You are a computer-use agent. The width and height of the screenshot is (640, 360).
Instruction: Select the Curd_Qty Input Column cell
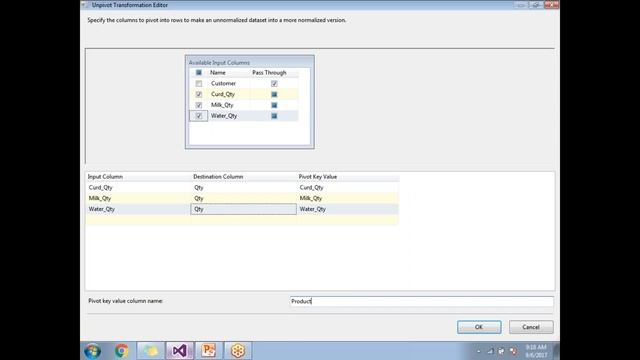tap(138, 187)
